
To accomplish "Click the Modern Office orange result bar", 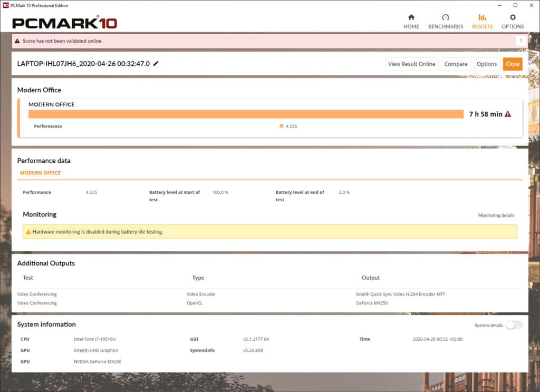I will click(x=246, y=114).
